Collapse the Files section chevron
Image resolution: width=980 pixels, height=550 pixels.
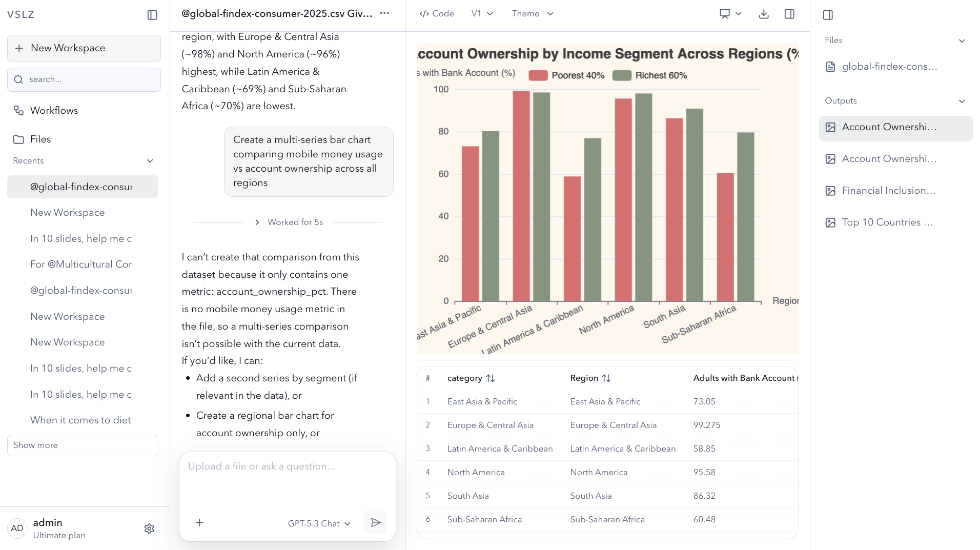pyautogui.click(x=962, y=41)
